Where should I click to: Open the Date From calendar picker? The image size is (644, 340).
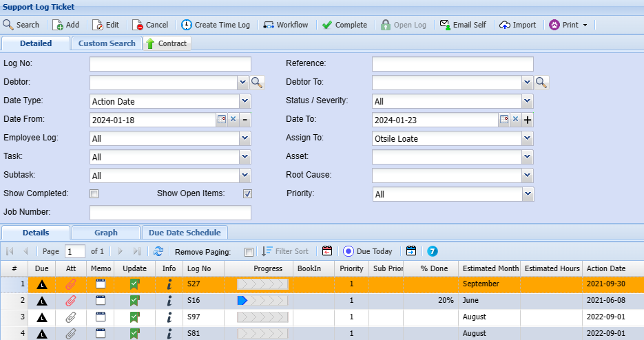(x=222, y=120)
